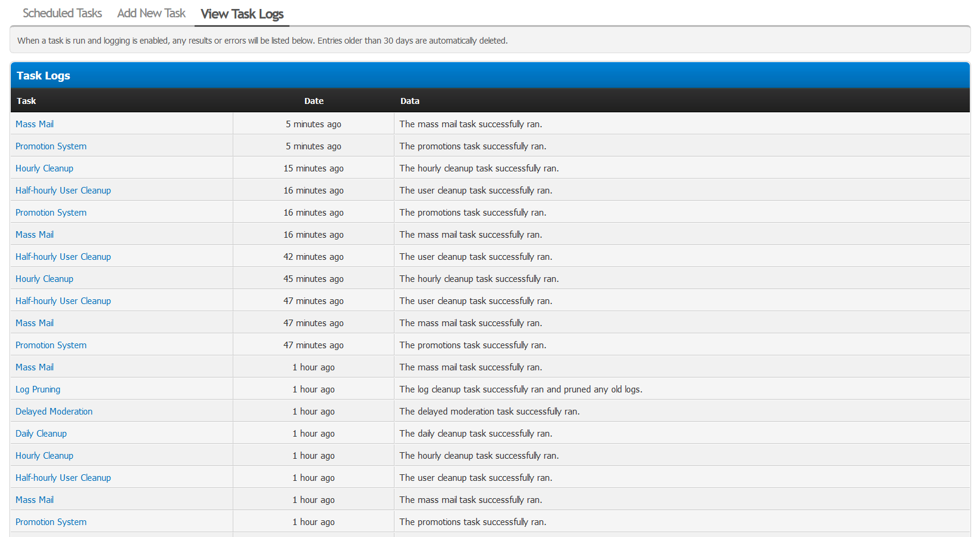Screen dimensions: 980x537
Task: Open the Mass Mail link from 16 minutes ago
Action: click(x=35, y=235)
